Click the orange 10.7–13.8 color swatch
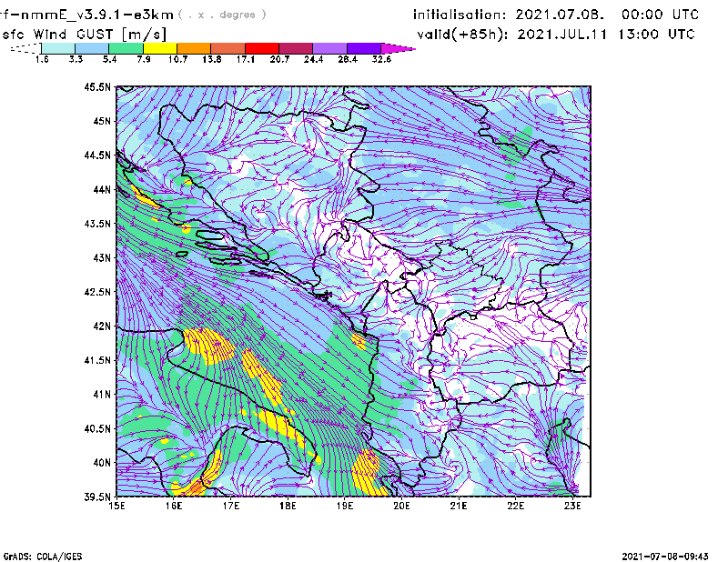Image resolution: width=728 pixels, height=562 pixels. (194, 48)
